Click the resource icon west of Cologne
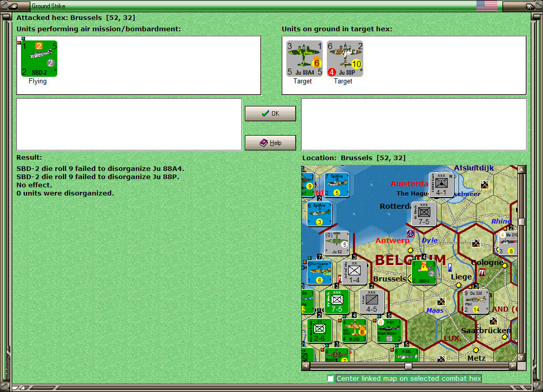543x392 pixels. click(476, 243)
